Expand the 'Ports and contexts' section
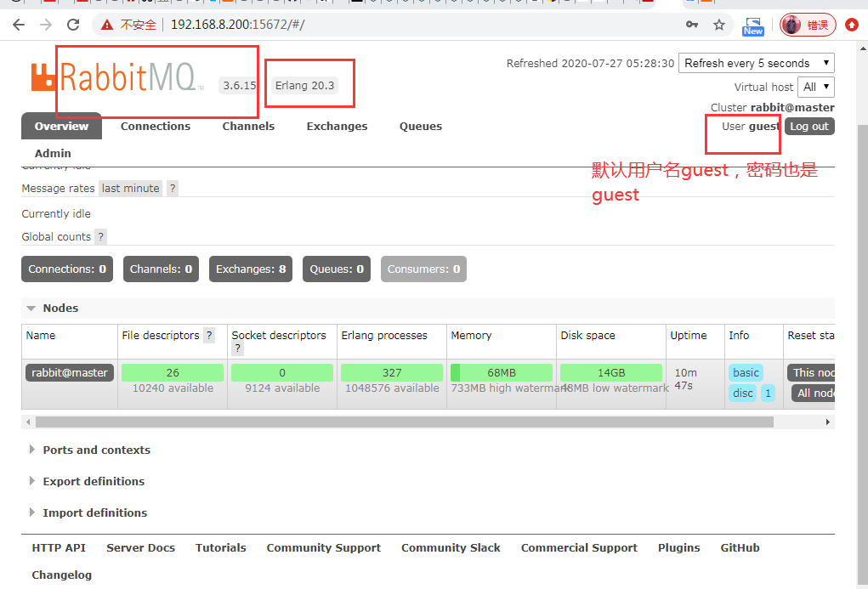868x589 pixels. [96, 450]
